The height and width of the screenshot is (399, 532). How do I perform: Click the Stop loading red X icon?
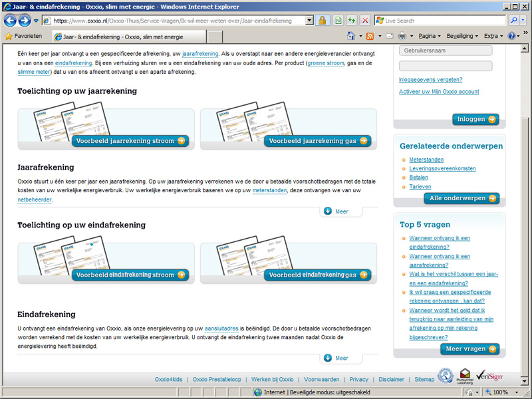(x=364, y=21)
